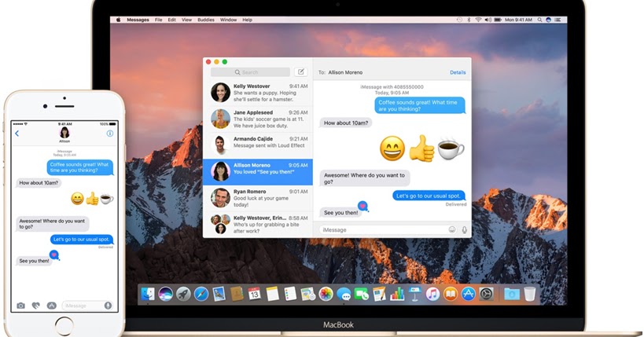Open the Messages menu in menu bar
The image size is (644, 337).
point(138,20)
